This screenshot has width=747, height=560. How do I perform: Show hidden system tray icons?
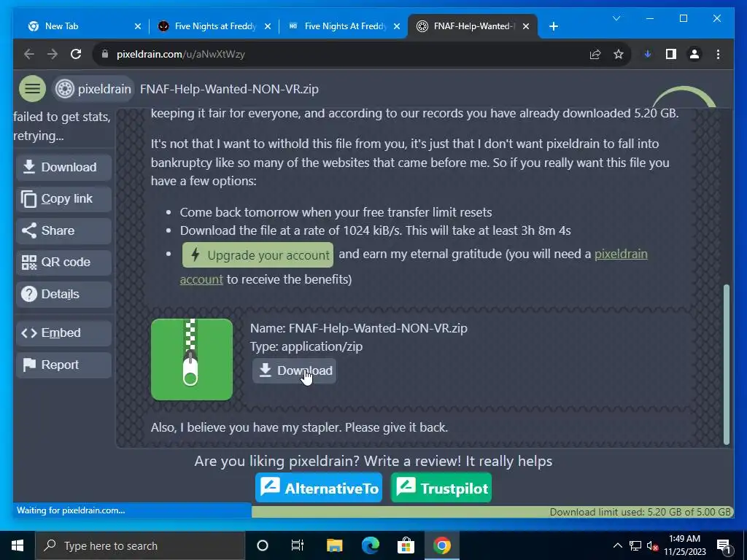tap(617, 545)
